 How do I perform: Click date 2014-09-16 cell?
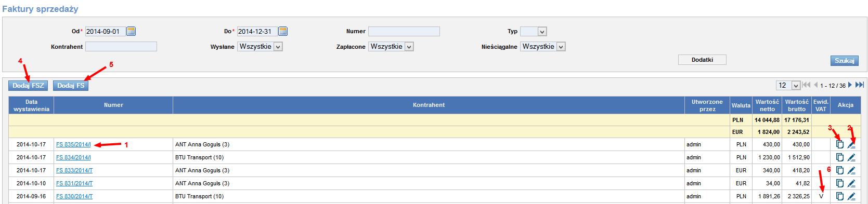31,196
